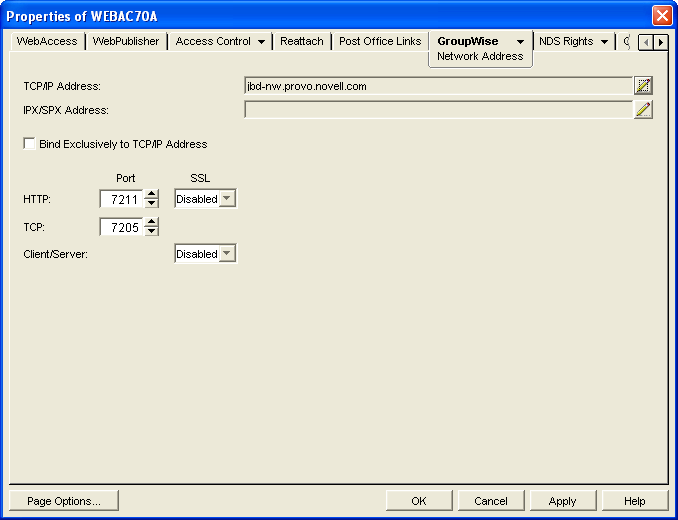Open the Reattach tab
This screenshot has width=678, height=520.
(302, 41)
